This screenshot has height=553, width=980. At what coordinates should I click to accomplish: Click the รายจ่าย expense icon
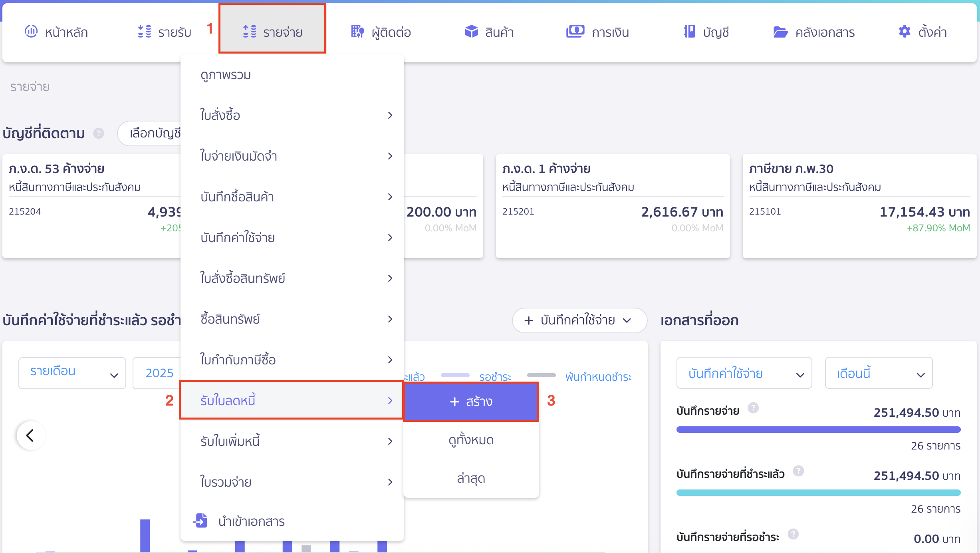tap(250, 31)
